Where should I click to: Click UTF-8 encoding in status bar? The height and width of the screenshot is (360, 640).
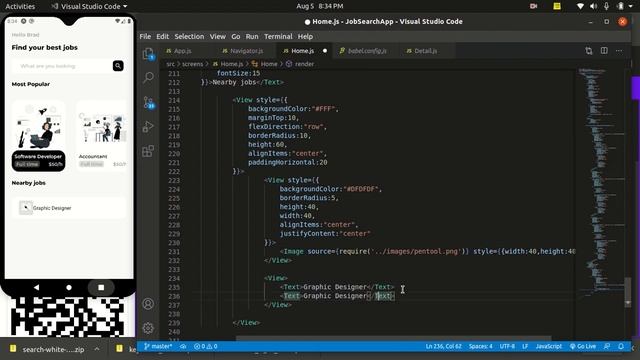(x=507, y=346)
